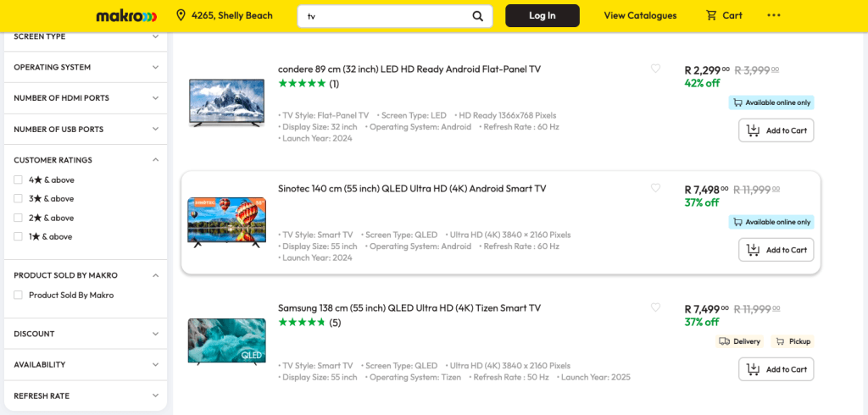Click Samsung Refresh Rate : 50 Hz text

click(511, 378)
